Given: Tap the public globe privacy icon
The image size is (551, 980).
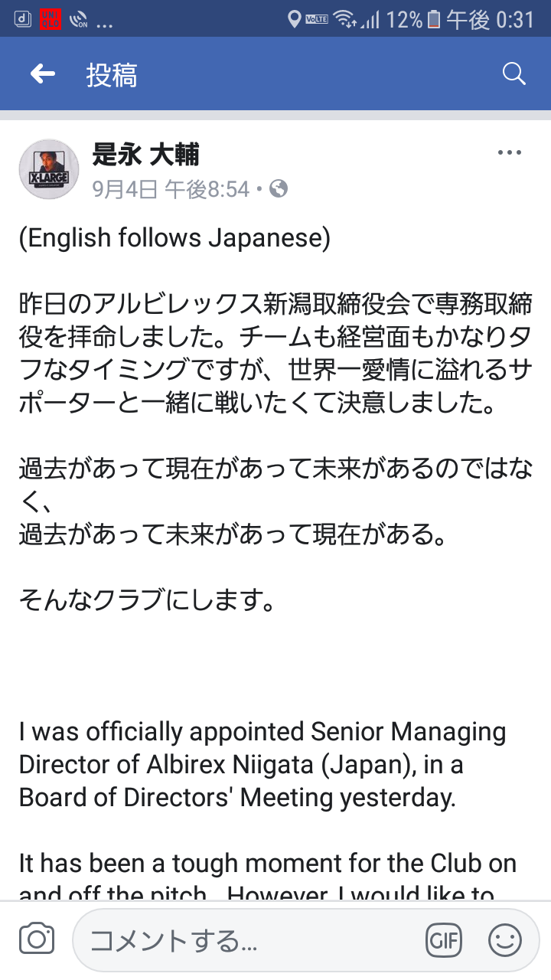Looking at the screenshot, I should tap(279, 188).
